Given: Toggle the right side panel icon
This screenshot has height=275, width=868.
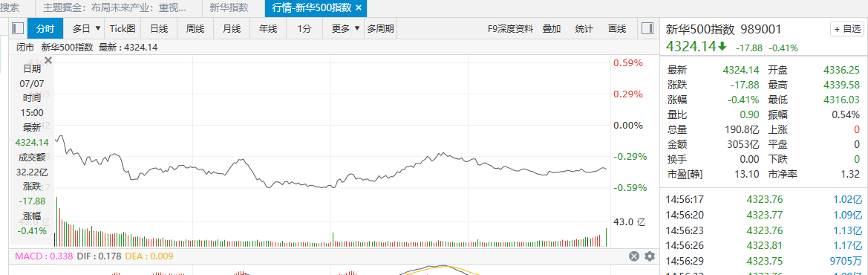Looking at the screenshot, I should (646, 28).
